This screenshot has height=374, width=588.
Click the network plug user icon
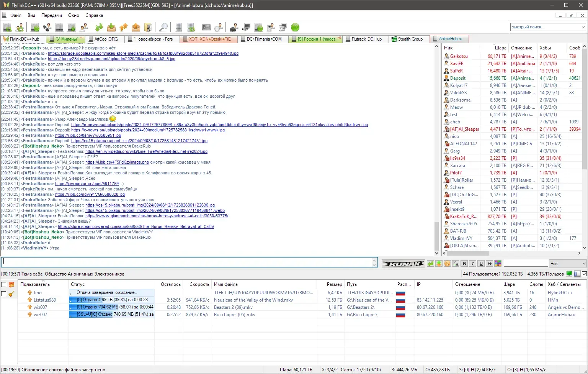point(47,27)
